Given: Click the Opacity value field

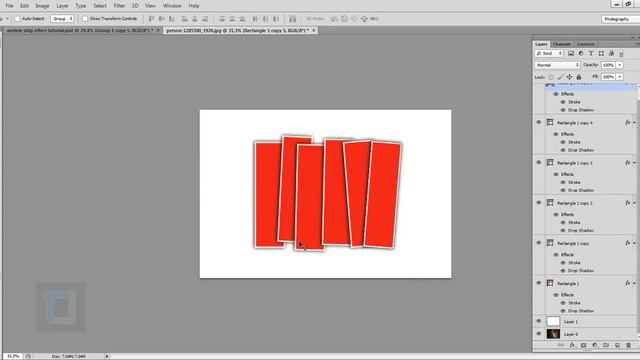Looking at the screenshot, I should tap(608, 65).
